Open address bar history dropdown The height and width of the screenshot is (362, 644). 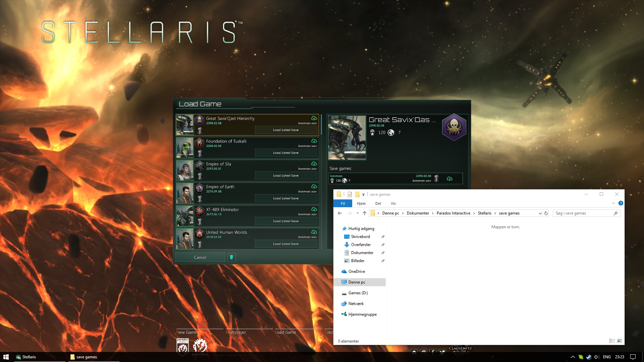click(x=540, y=213)
